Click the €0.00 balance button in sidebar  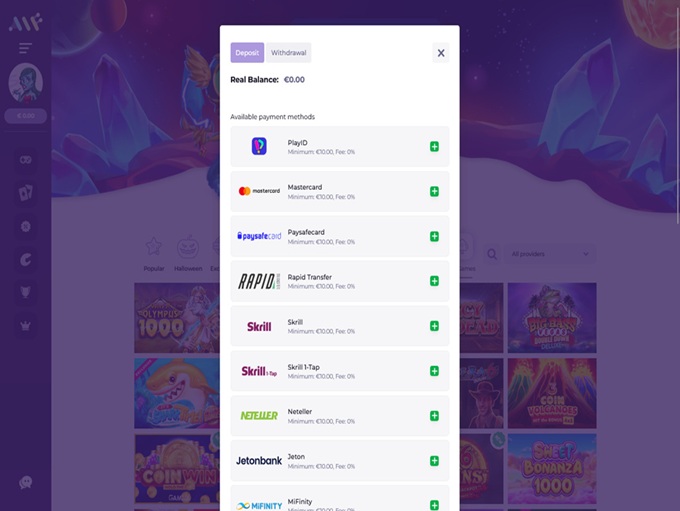pyautogui.click(x=26, y=116)
